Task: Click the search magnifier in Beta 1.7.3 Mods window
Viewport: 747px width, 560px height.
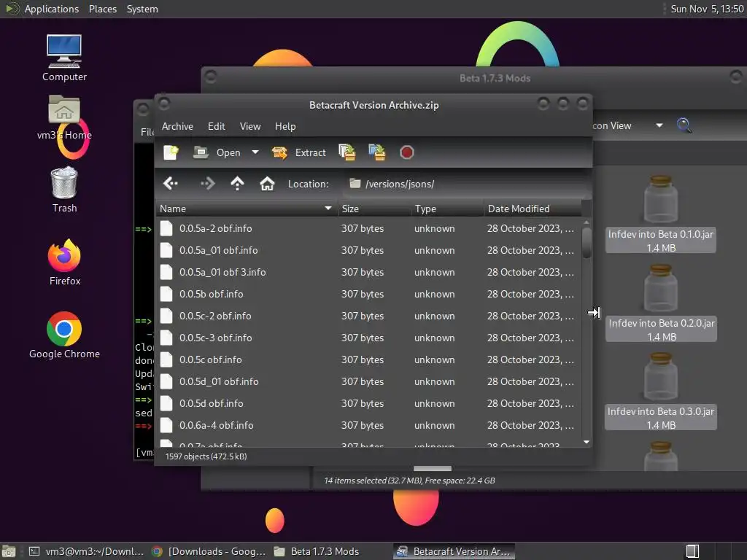Action: pos(684,125)
